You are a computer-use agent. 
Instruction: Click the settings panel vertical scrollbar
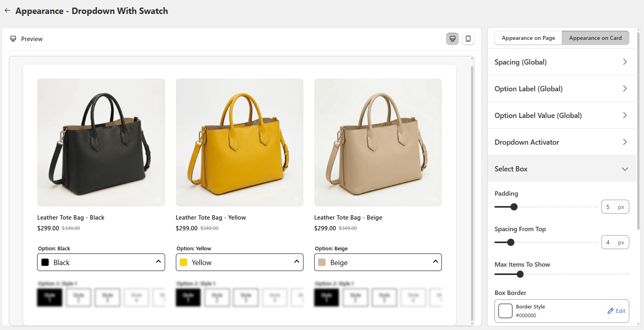638,132
